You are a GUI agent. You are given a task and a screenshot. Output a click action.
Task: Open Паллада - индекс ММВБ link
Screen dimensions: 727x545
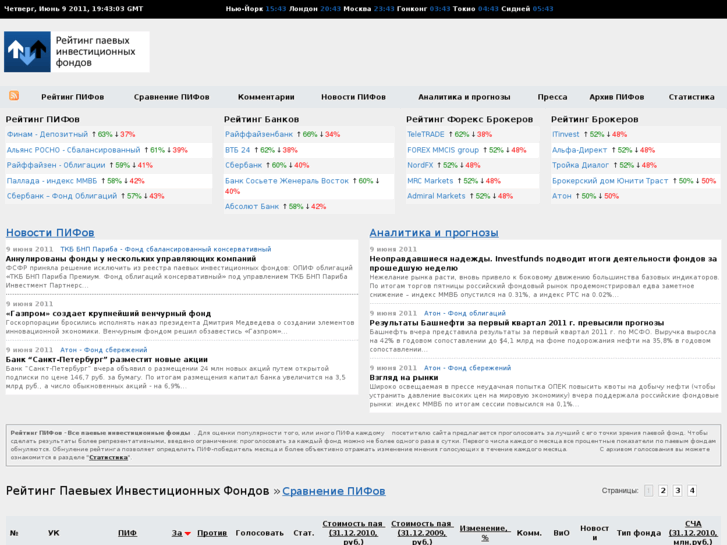52,181
